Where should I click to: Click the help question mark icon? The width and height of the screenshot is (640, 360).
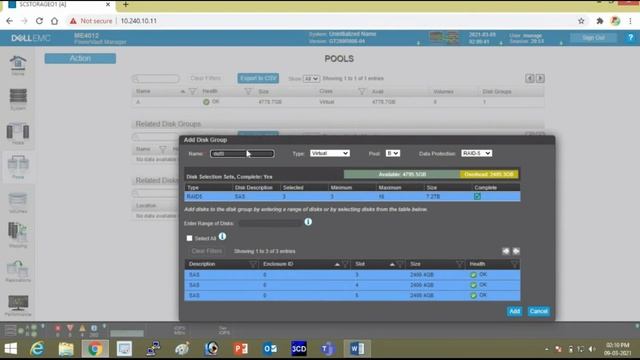[x=631, y=38]
